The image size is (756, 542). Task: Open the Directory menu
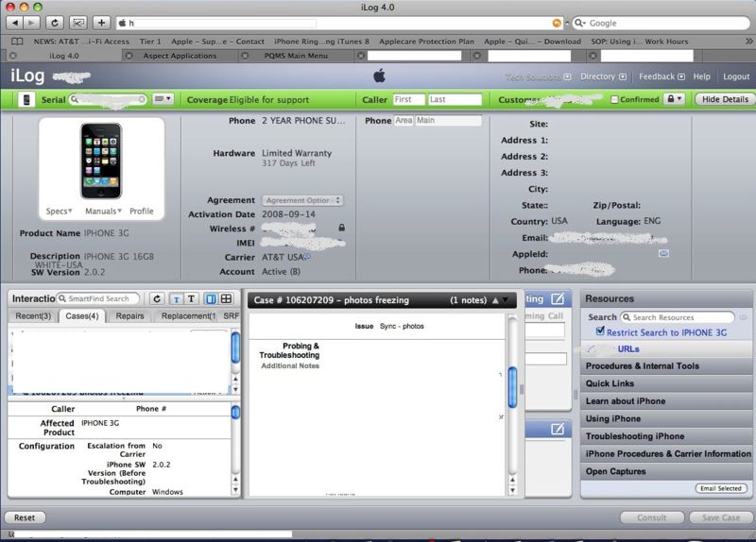click(x=603, y=76)
